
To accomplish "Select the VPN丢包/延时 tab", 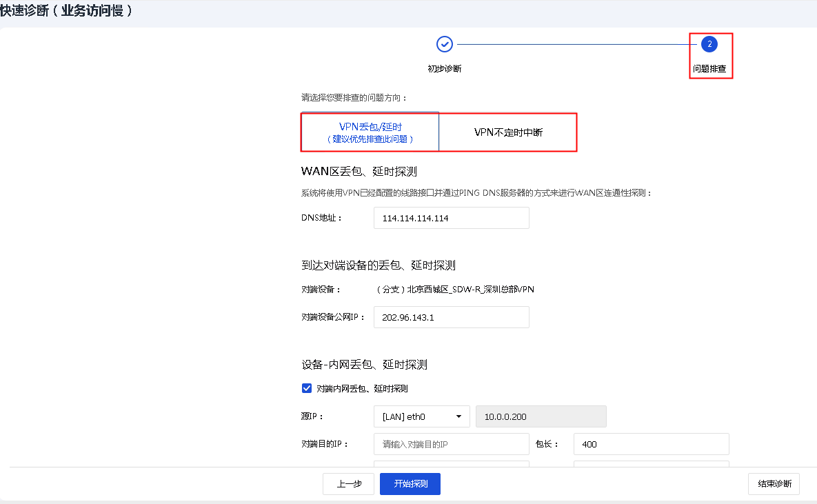I will pos(370,132).
